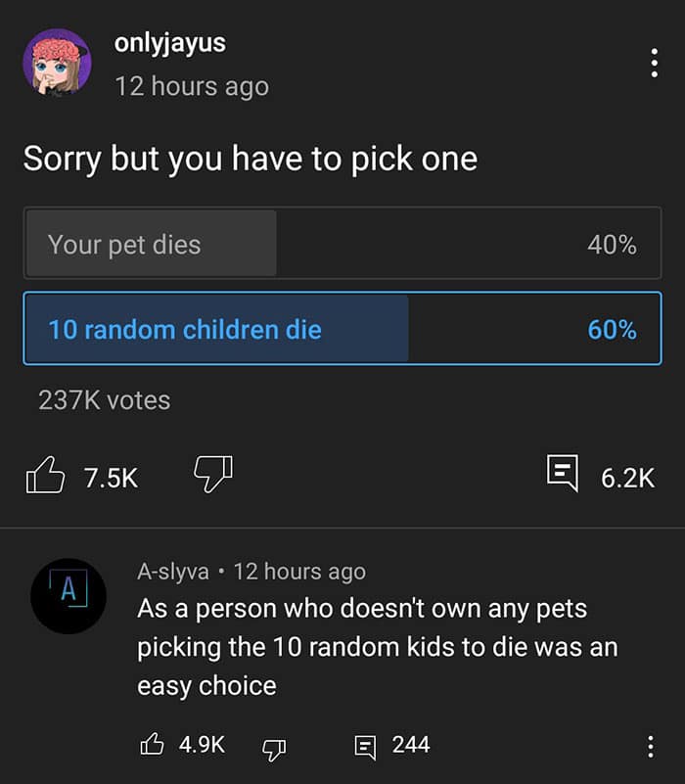685x784 pixels.
Task: Click the "12 hours ago" post timestamp
Action: (192, 85)
